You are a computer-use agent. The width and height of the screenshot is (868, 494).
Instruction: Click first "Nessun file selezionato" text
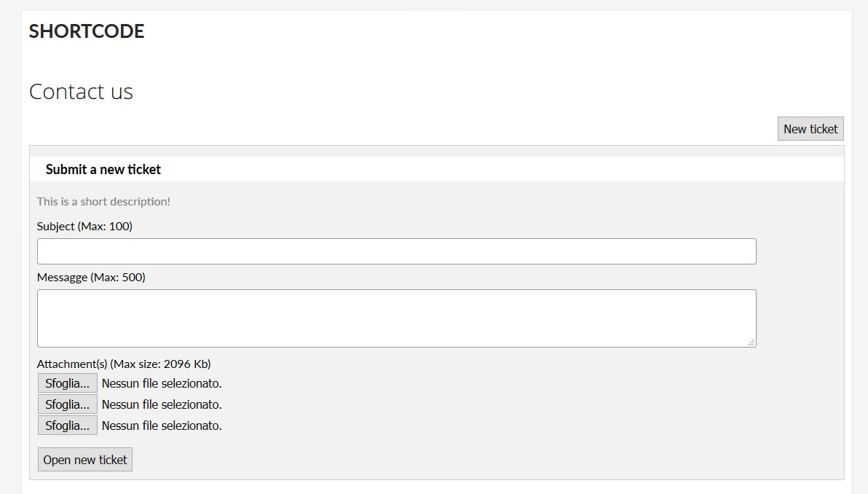pos(162,383)
